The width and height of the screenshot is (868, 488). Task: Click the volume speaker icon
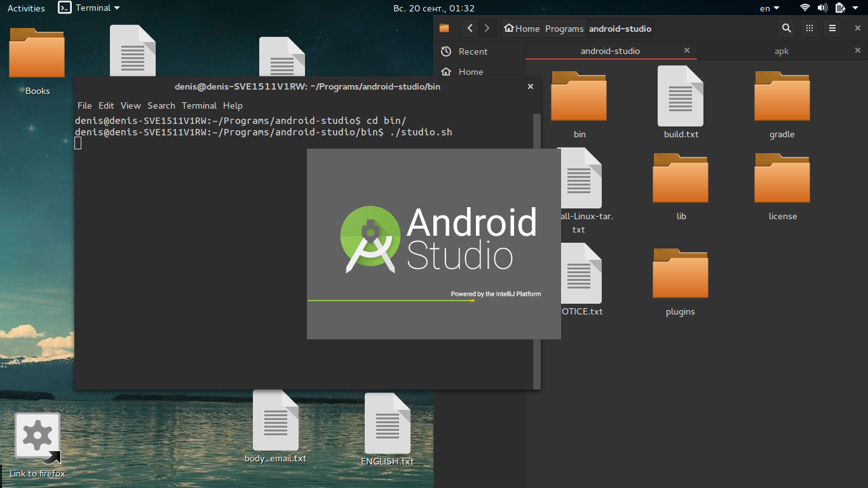pyautogui.click(x=822, y=8)
